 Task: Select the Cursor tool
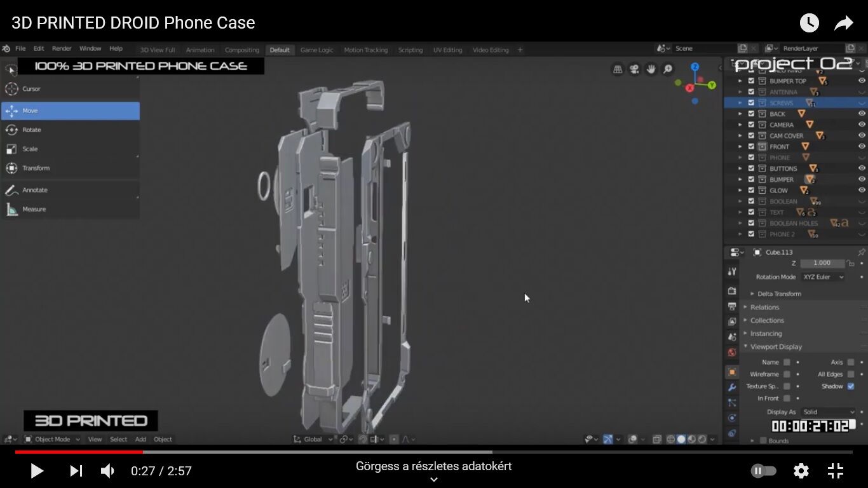coord(70,89)
